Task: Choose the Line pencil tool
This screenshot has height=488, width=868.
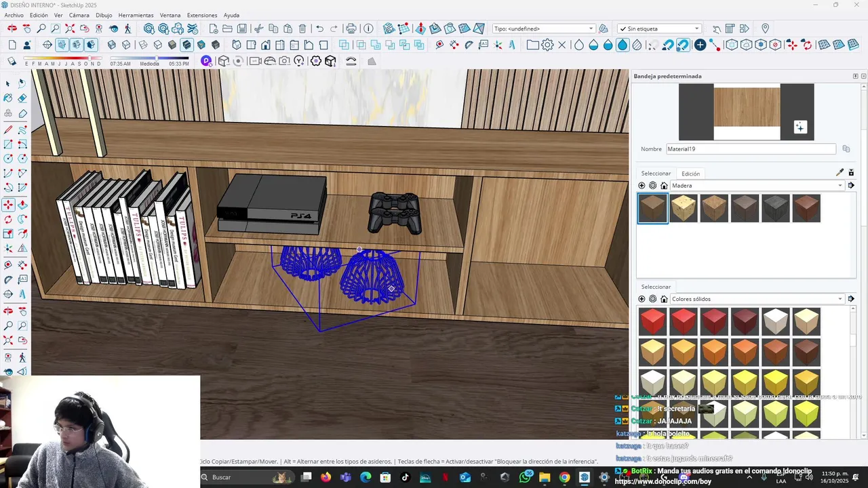Action: click(x=8, y=129)
